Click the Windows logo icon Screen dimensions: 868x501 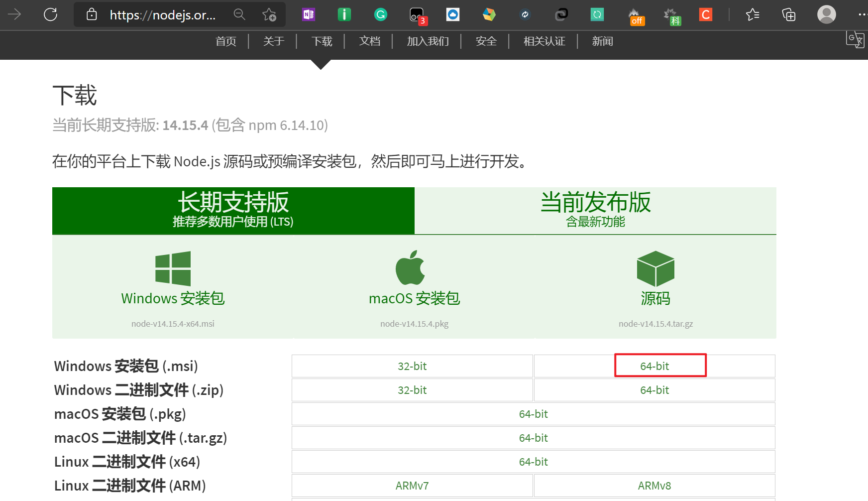click(173, 268)
